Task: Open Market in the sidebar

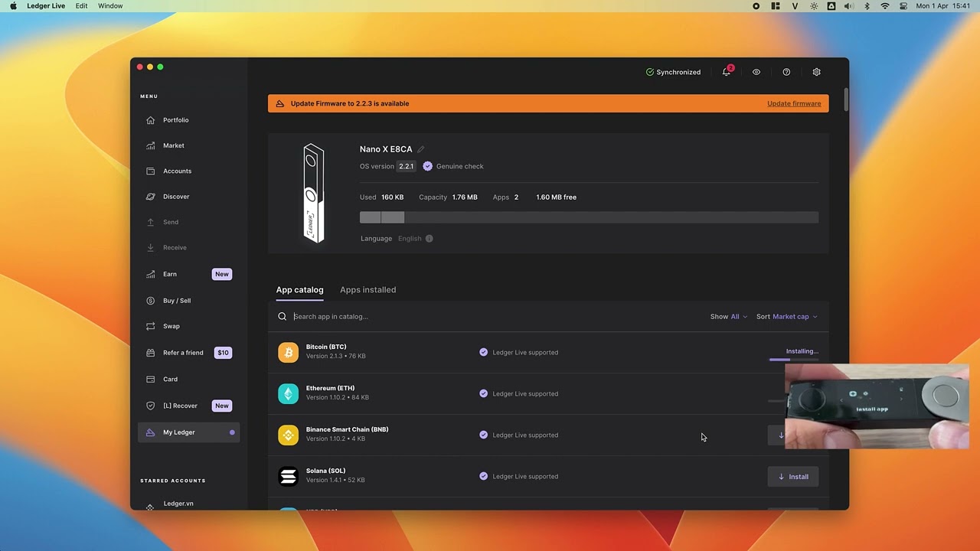Action: click(188, 145)
